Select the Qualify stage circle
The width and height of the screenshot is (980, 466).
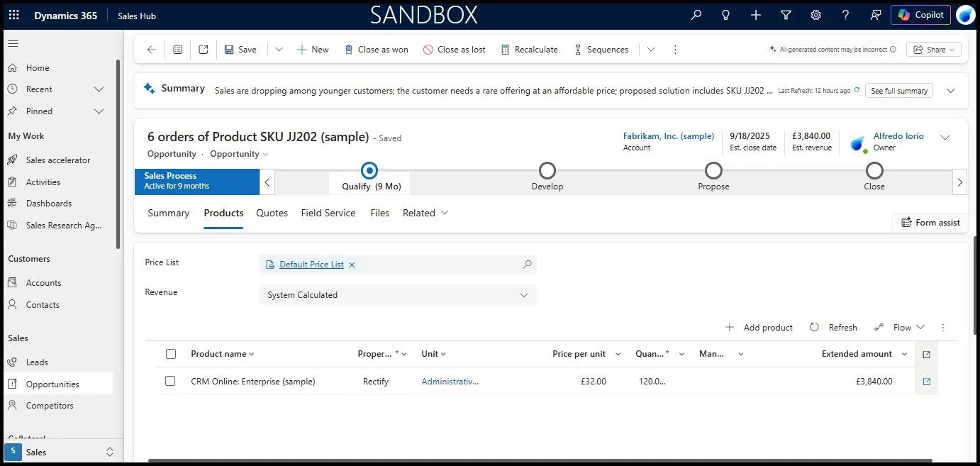point(369,170)
